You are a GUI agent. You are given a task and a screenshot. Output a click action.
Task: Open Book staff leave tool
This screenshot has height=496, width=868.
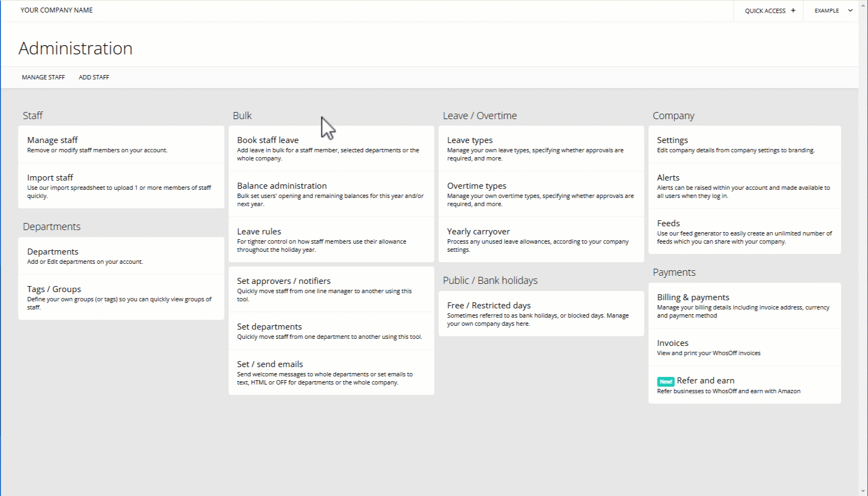pos(331,148)
